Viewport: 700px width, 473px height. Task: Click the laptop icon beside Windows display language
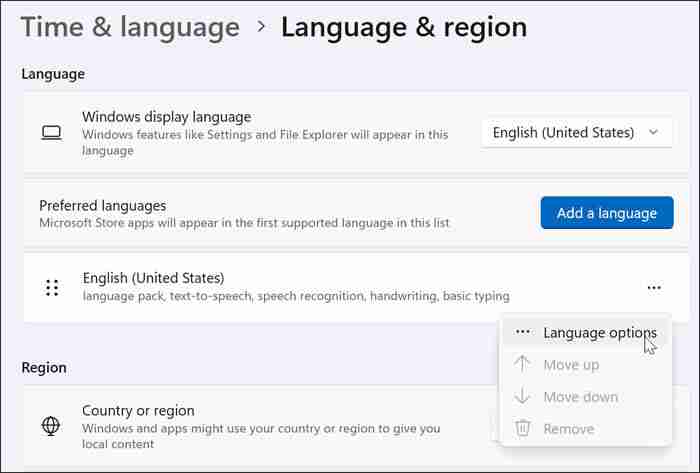pos(51,133)
